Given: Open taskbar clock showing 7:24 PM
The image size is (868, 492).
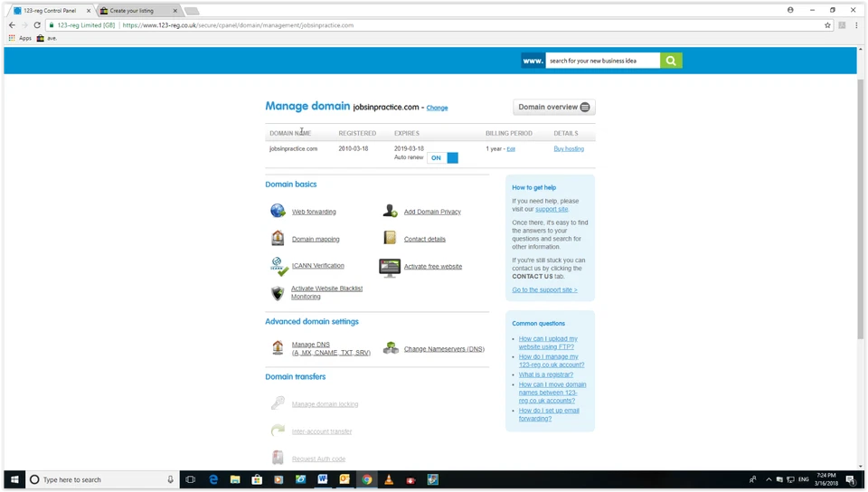Looking at the screenshot, I should (826, 479).
